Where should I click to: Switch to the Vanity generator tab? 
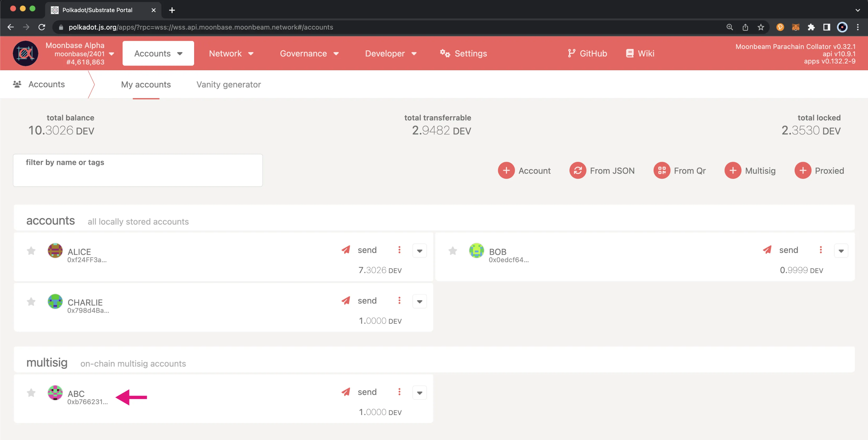(x=228, y=84)
